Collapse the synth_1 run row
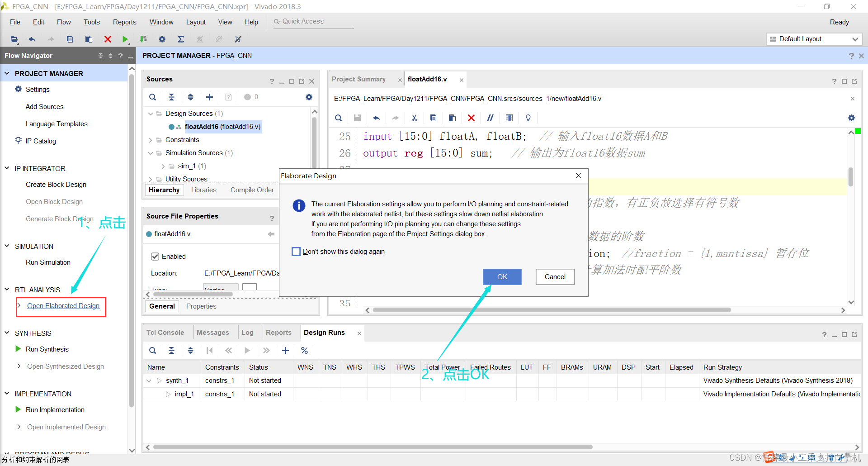The width and height of the screenshot is (868, 466). tap(149, 380)
